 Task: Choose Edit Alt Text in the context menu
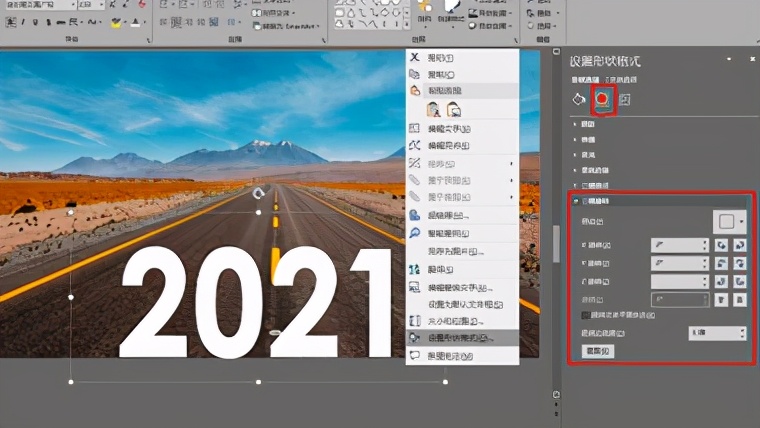pos(462,287)
